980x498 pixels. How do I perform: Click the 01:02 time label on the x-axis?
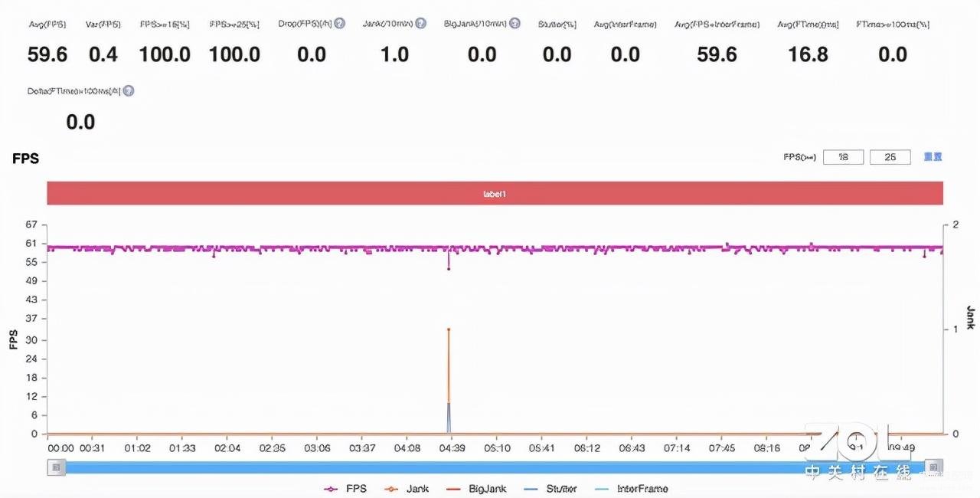(x=137, y=448)
